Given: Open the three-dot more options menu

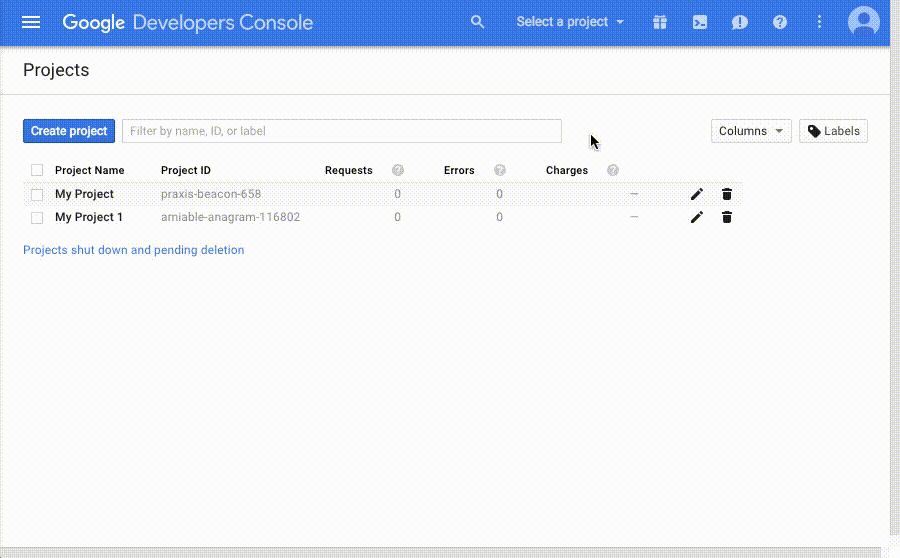Looking at the screenshot, I should coord(819,22).
